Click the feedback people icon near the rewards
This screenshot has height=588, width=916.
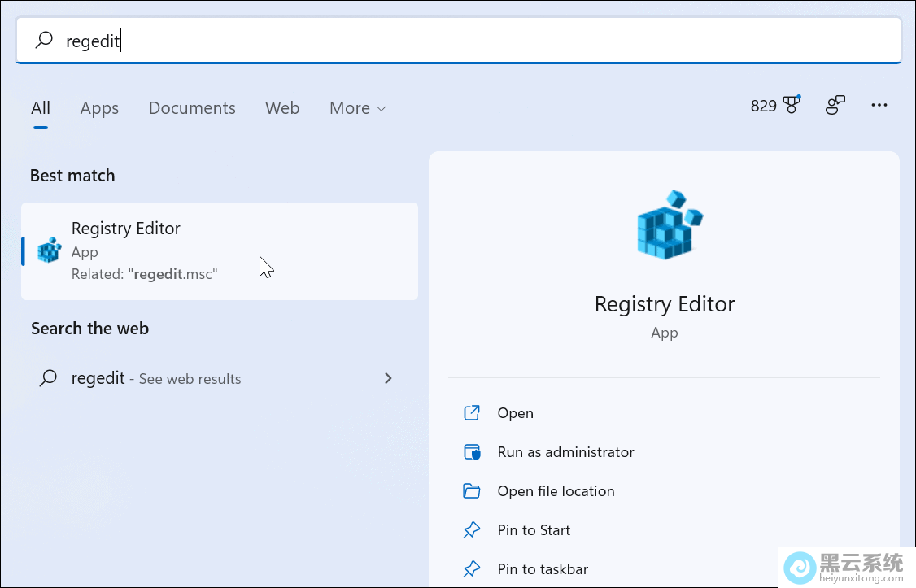click(835, 106)
